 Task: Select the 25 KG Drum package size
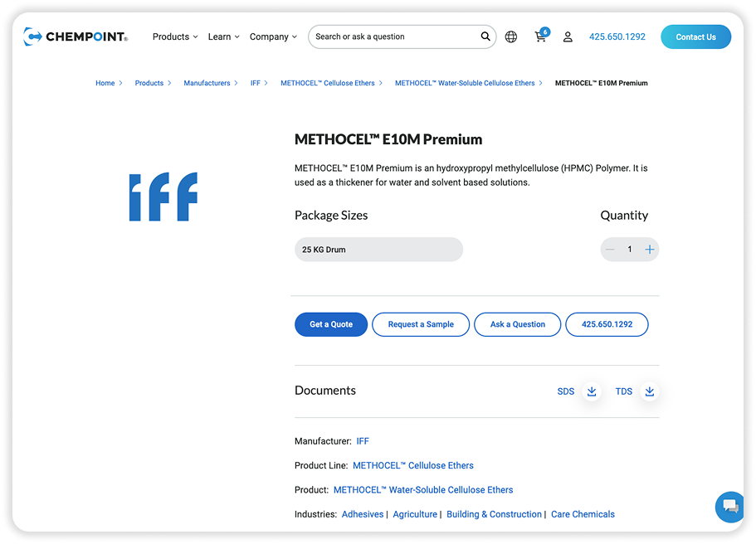tap(378, 250)
